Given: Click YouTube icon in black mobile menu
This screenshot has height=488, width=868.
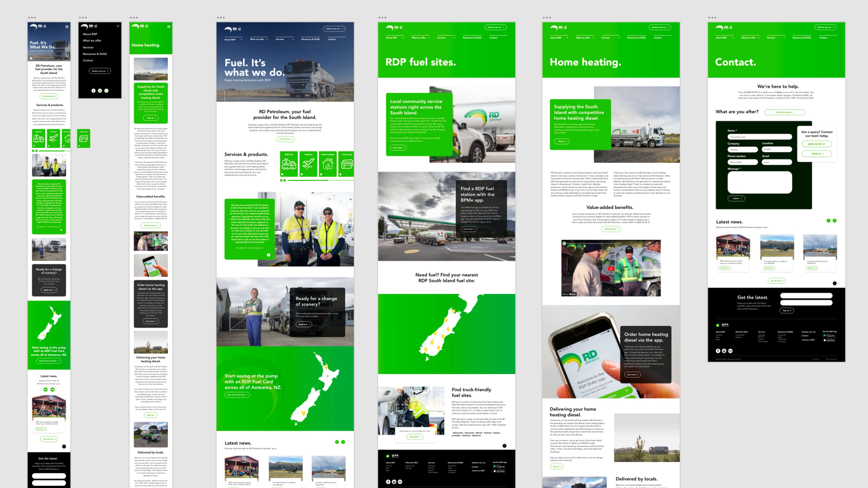Looking at the screenshot, I should click(100, 91).
